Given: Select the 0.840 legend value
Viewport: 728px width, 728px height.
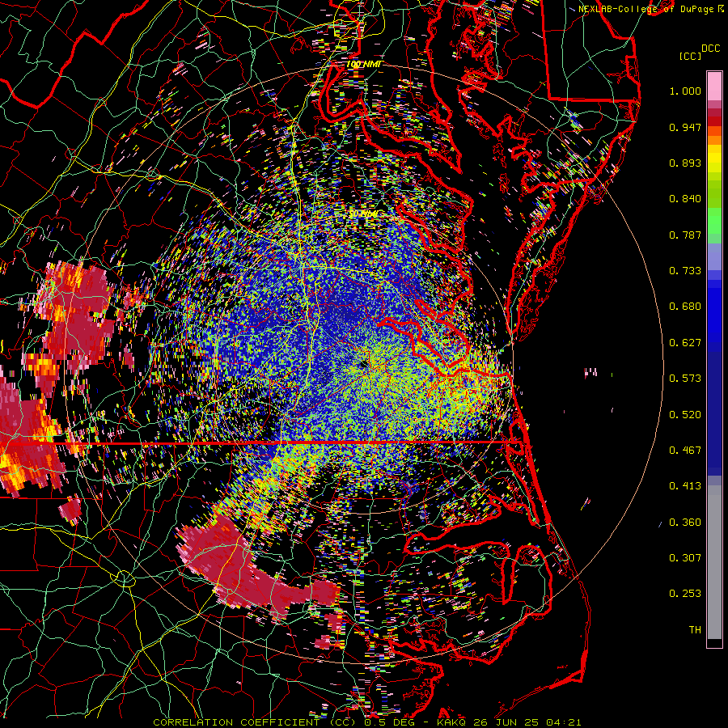Looking at the screenshot, I should click(x=685, y=199).
